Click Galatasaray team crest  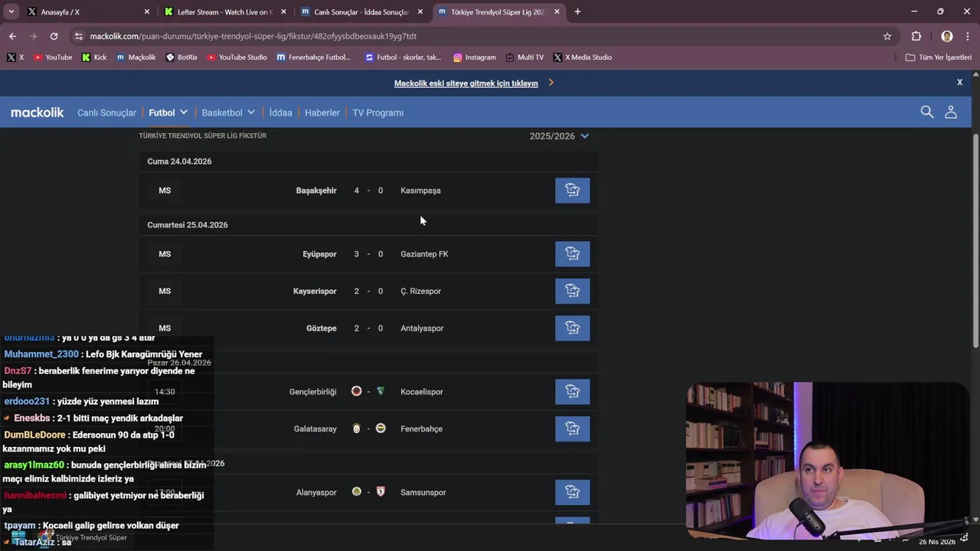click(356, 429)
